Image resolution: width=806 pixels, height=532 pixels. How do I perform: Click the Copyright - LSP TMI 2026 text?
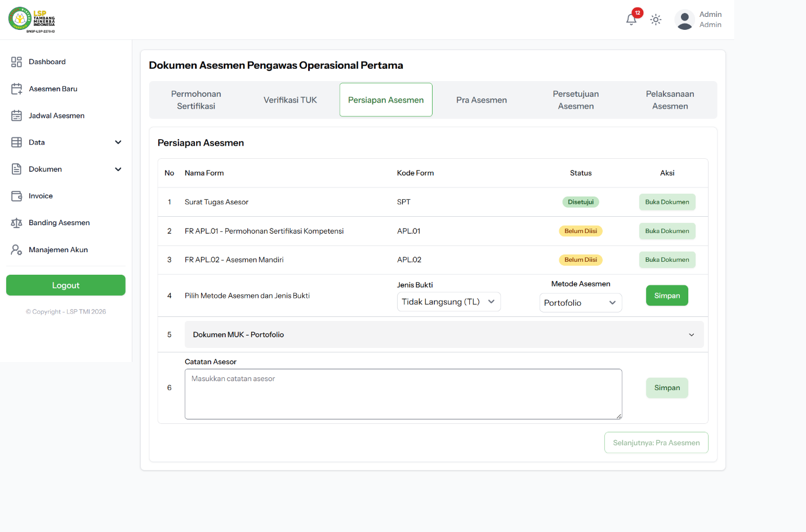pyautogui.click(x=66, y=311)
